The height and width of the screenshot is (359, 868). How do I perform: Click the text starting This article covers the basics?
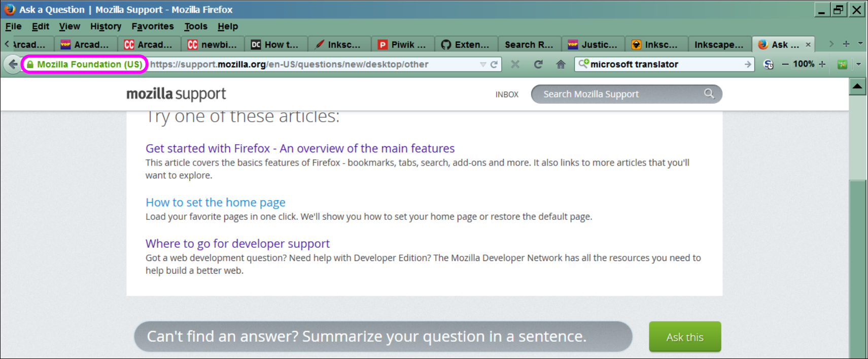[x=418, y=169]
